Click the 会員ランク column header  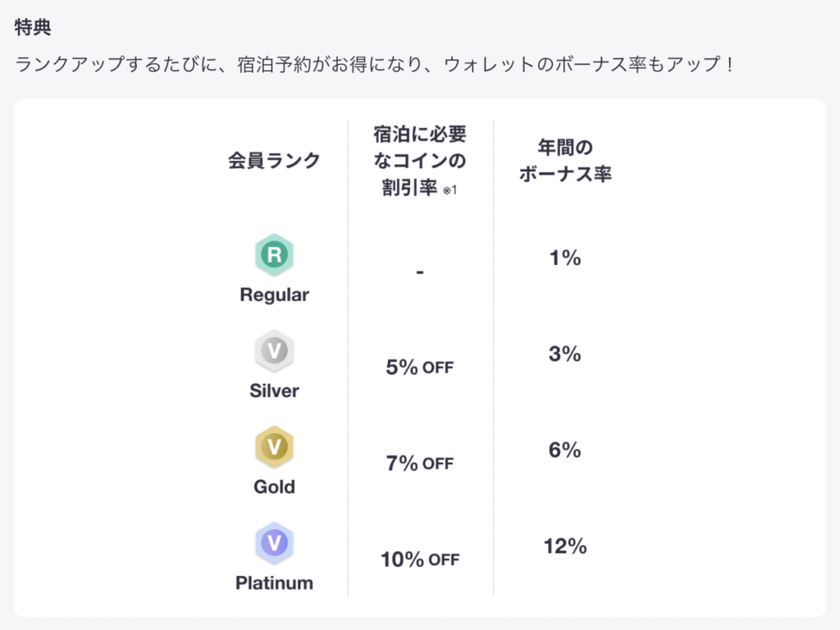[x=274, y=161]
